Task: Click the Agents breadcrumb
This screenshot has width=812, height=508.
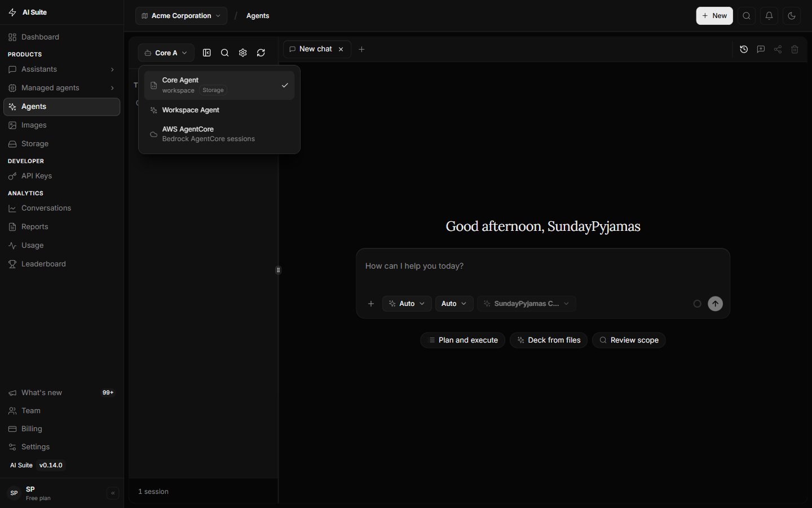Action: point(258,16)
